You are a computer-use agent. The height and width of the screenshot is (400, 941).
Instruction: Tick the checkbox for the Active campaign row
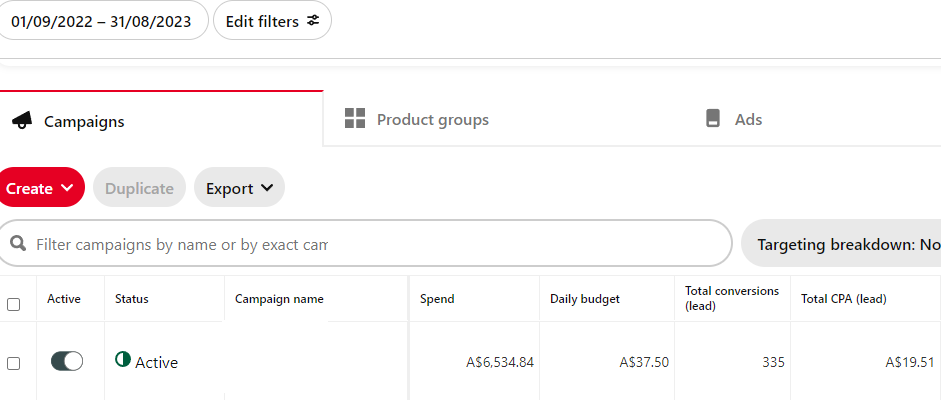[13, 363]
